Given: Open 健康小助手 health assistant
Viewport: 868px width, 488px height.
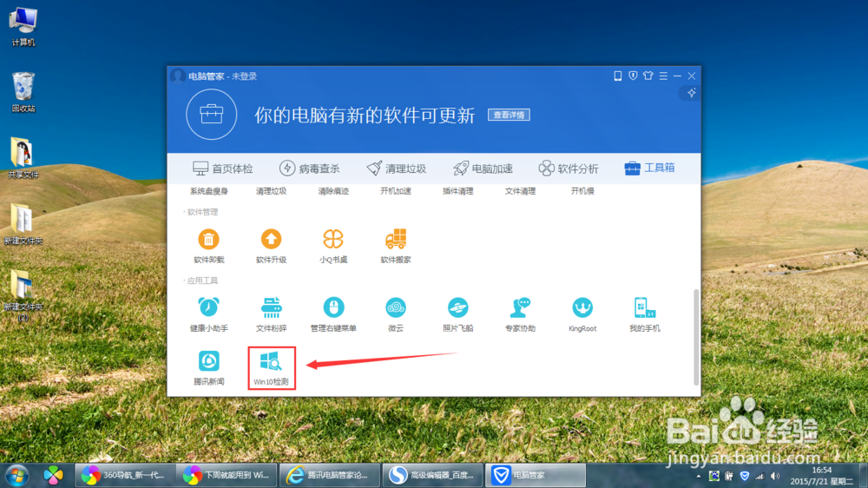Looking at the screenshot, I should [x=208, y=314].
